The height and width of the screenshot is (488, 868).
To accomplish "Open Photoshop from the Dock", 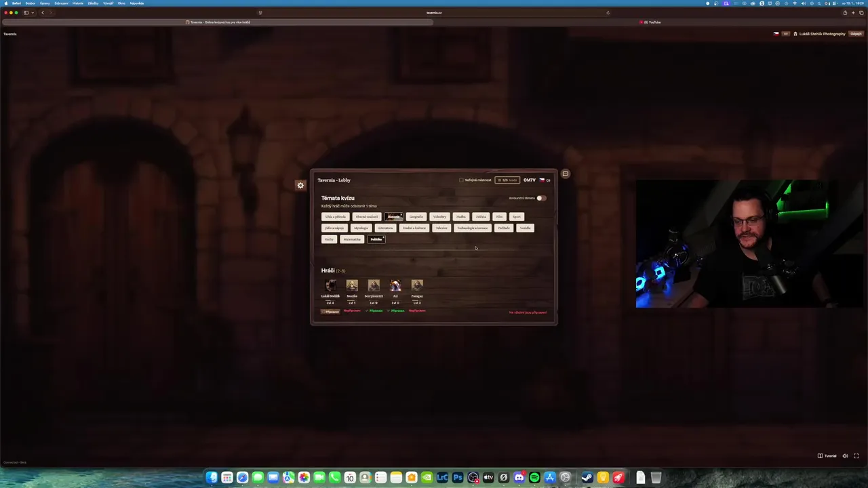I will click(x=458, y=478).
